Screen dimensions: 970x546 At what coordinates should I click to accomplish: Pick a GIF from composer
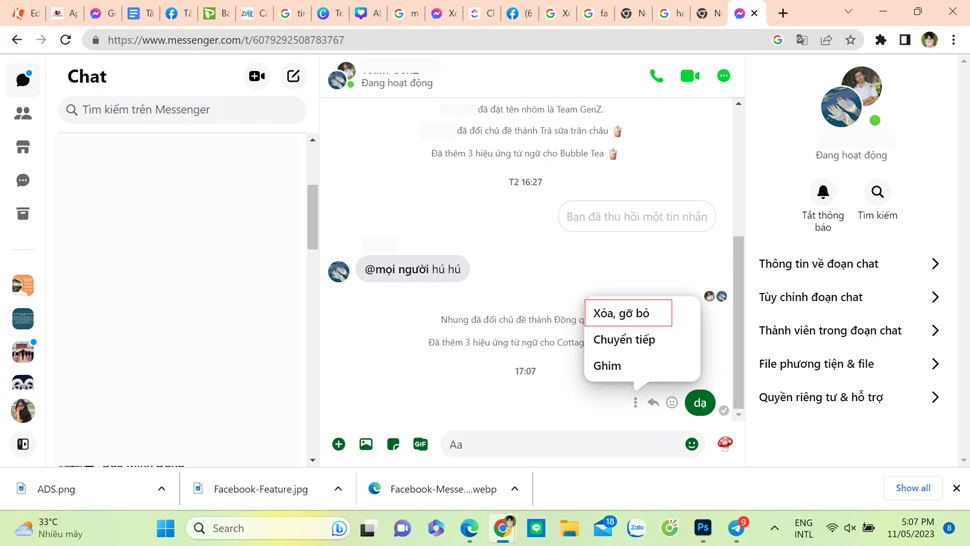(x=420, y=444)
